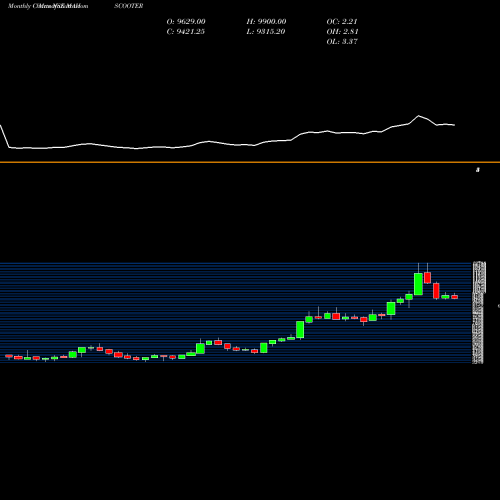This screenshot has width=500, height=500.
Task: Select the high value H: 9900.00
Action: (266, 22)
